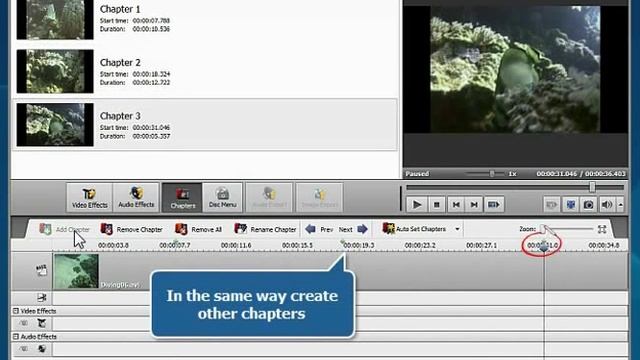This screenshot has width=640, height=360.
Task: Click timeline ruler at 00:00:15.5
Action: point(297,245)
